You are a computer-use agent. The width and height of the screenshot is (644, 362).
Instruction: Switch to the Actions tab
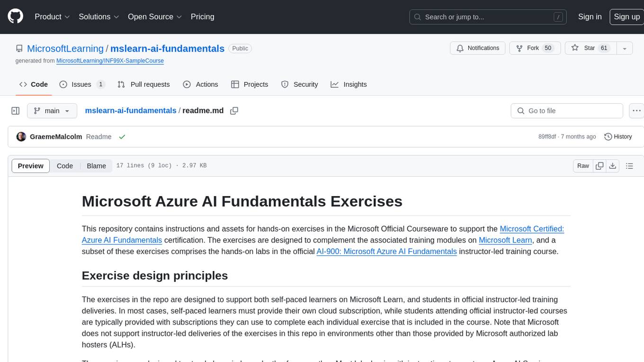(200, 84)
